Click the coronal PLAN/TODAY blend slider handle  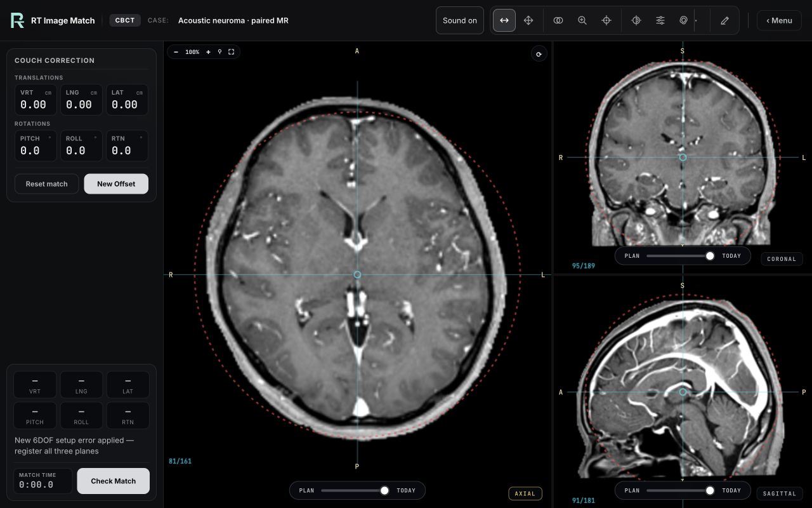[710, 256]
